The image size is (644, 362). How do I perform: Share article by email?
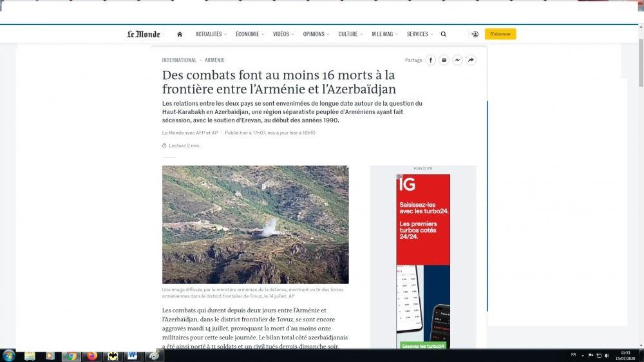tap(444, 60)
